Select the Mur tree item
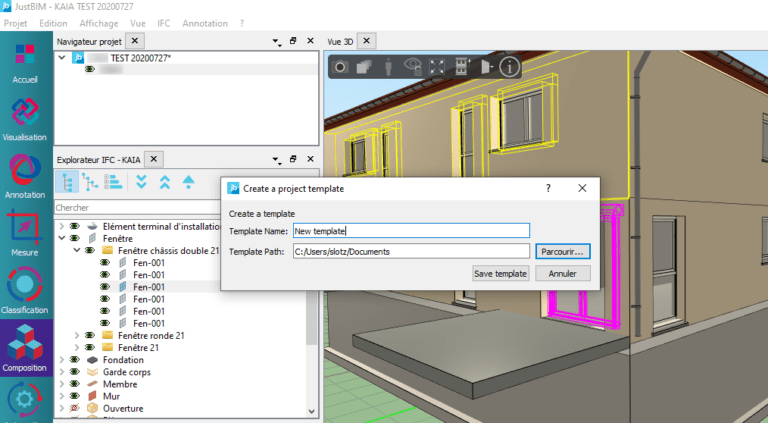Image resolution: width=768 pixels, height=423 pixels. point(111,396)
